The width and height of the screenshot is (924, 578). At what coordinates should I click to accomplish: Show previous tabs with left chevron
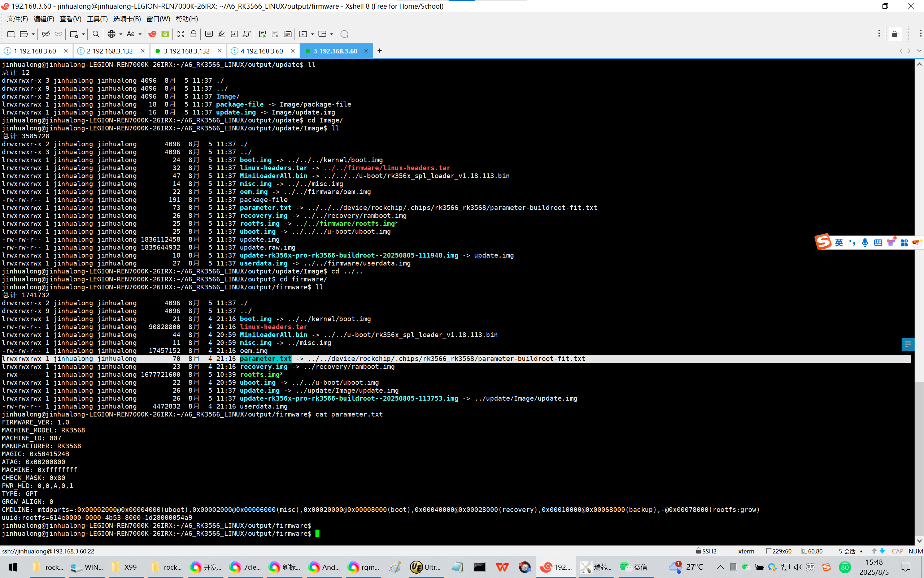(x=901, y=51)
